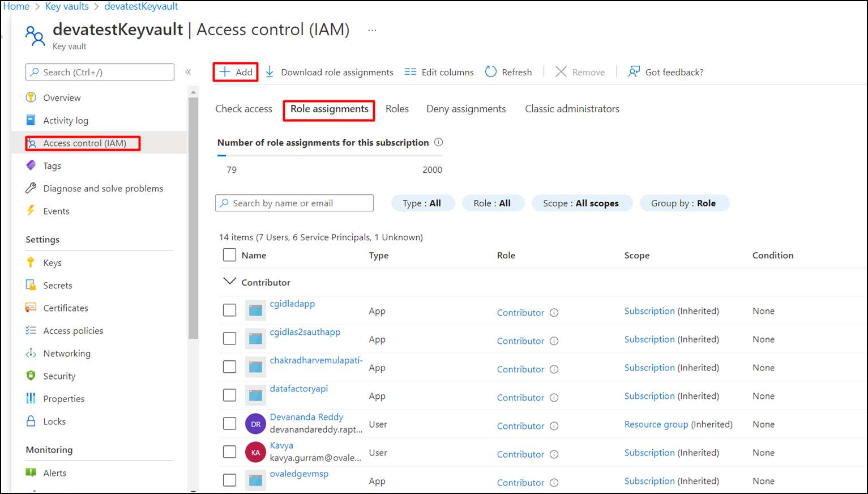The image size is (868, 494).
Task: Focus the Search by name or email field
Action: point(294,203)
